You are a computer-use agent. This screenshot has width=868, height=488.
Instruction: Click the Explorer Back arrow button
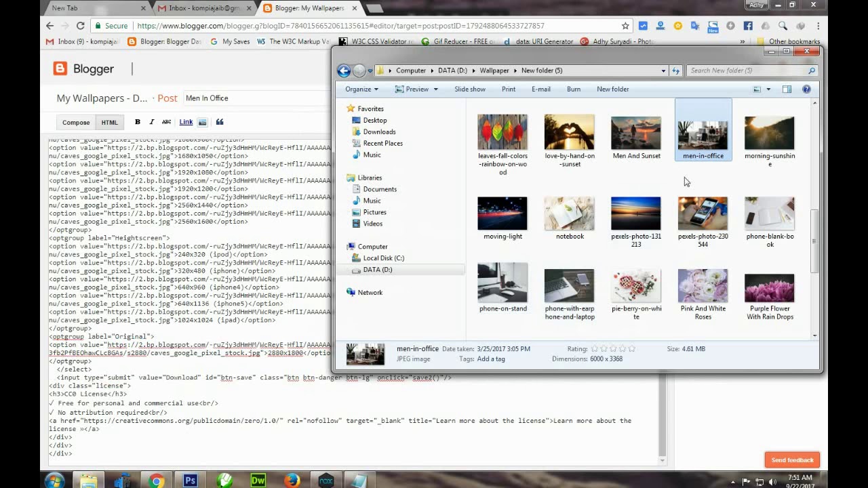pos(344,70)
